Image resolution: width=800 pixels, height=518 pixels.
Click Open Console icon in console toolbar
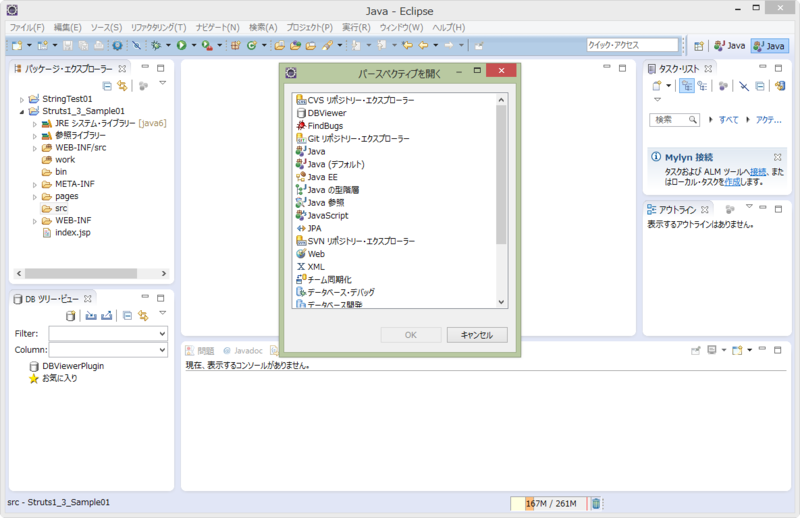737,350
